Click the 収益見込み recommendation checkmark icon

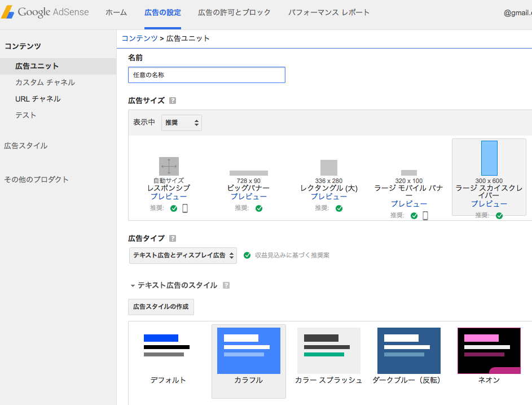point(247,255)
